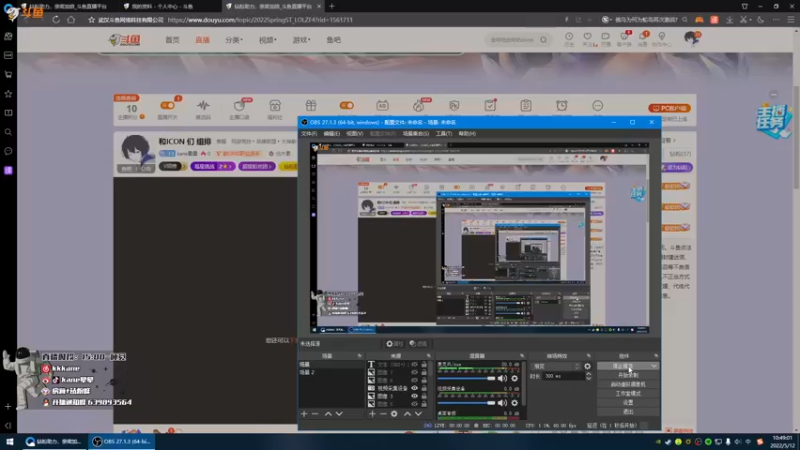Viewport: 800px width, 450px height.
Task: Open source properties gear in Sources toolbar
Action: (394, 414)
